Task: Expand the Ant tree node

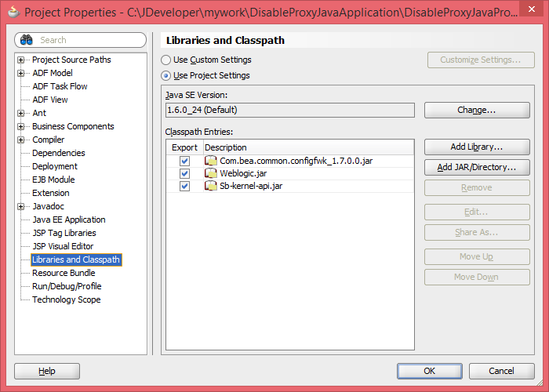Action: click(21, 113)
